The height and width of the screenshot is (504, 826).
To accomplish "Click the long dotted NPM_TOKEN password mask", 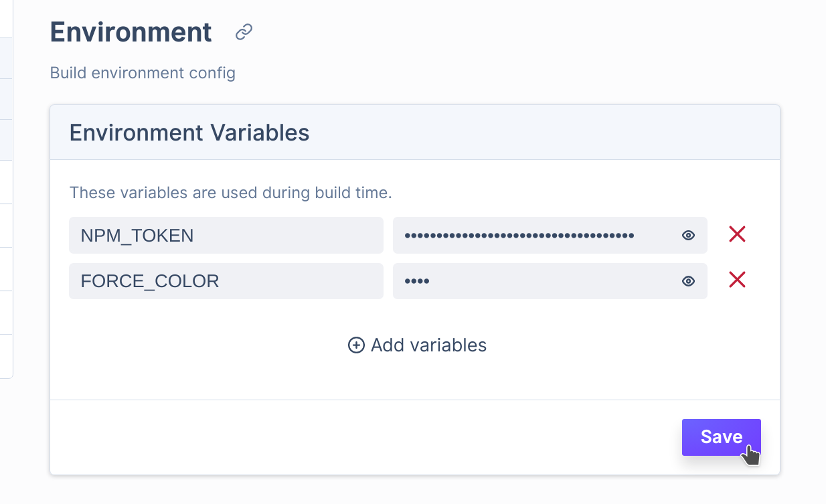I will (519, 236).
